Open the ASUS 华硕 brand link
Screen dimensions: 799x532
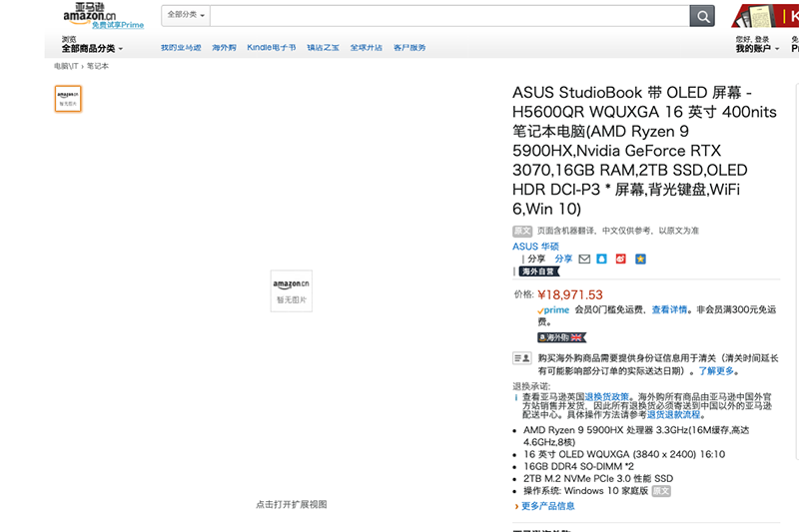pyautogui.click(x=536, y=246)
